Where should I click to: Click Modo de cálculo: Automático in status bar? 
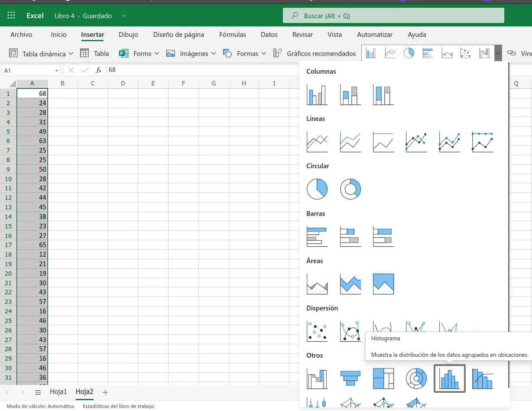[x=40, y=406]
